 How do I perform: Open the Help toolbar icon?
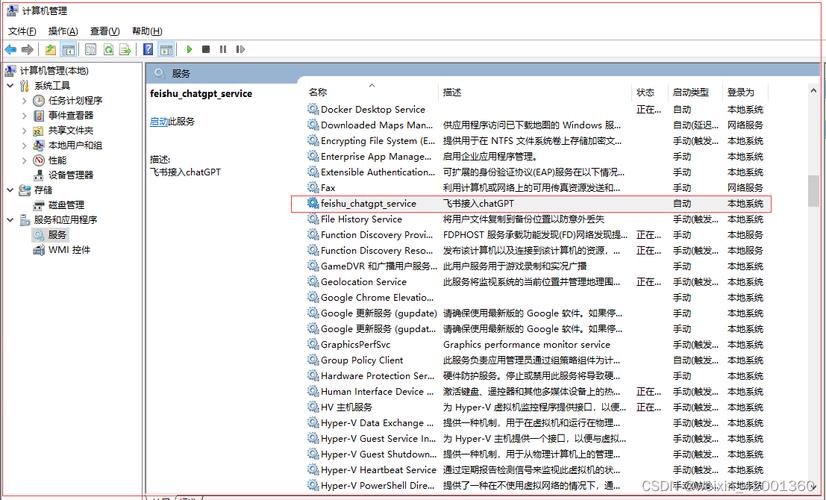pyautogui.click(x=149, y=50)
